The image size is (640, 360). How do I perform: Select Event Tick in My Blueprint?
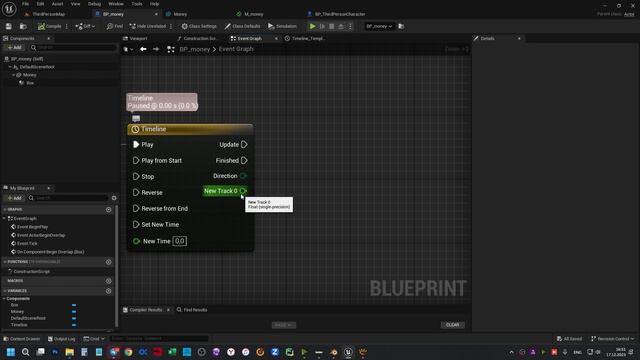(27, 244)
